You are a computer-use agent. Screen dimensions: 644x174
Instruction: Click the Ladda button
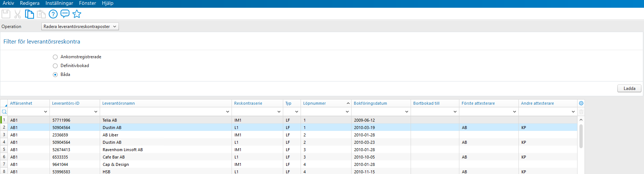tap(629, 88)
